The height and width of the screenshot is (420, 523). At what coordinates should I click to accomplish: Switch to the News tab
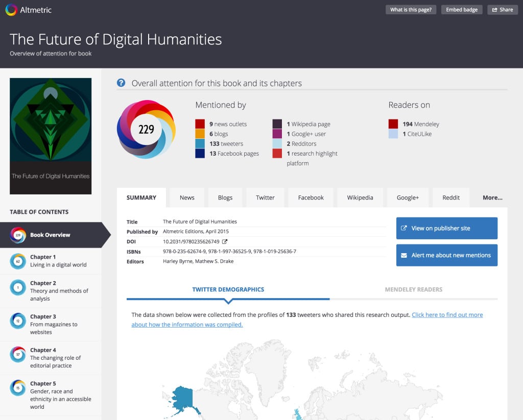click(187, 197)
